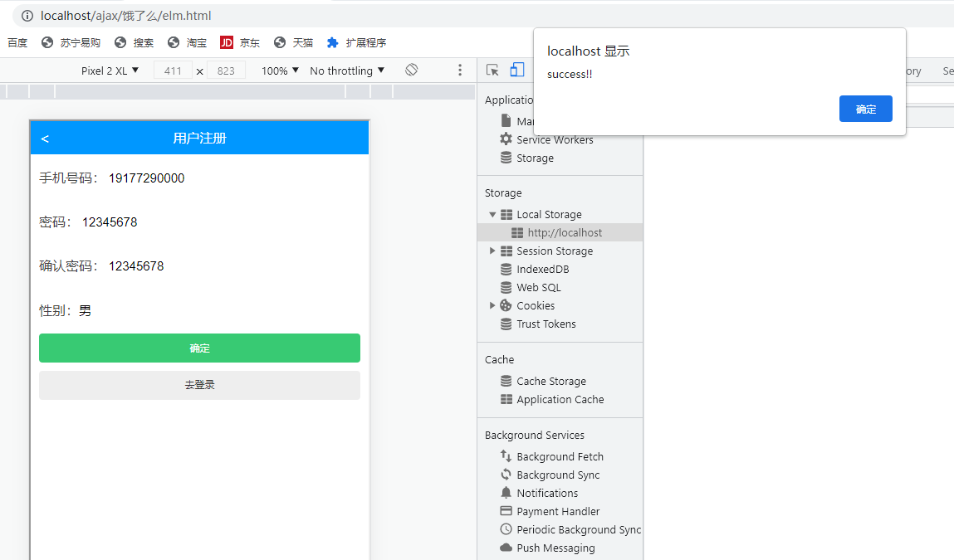Image resolution: width=954 pixels, height=560 pixels.
Task: Open the 扩展程序 extensions bookmark
Action: coord(356,42)
